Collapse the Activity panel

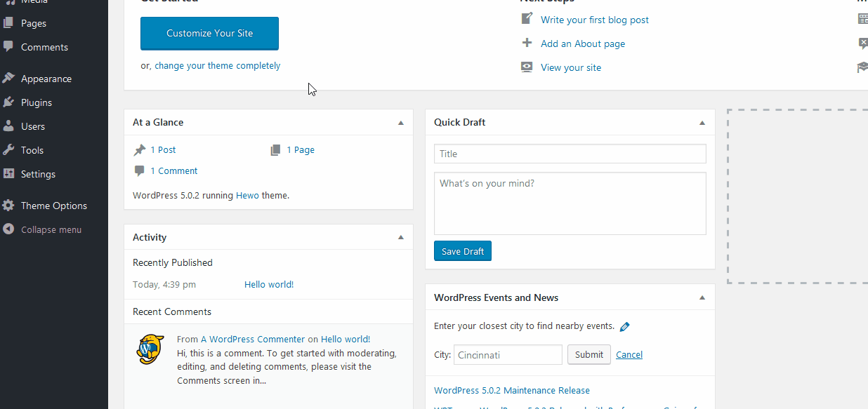click(401, 238)
